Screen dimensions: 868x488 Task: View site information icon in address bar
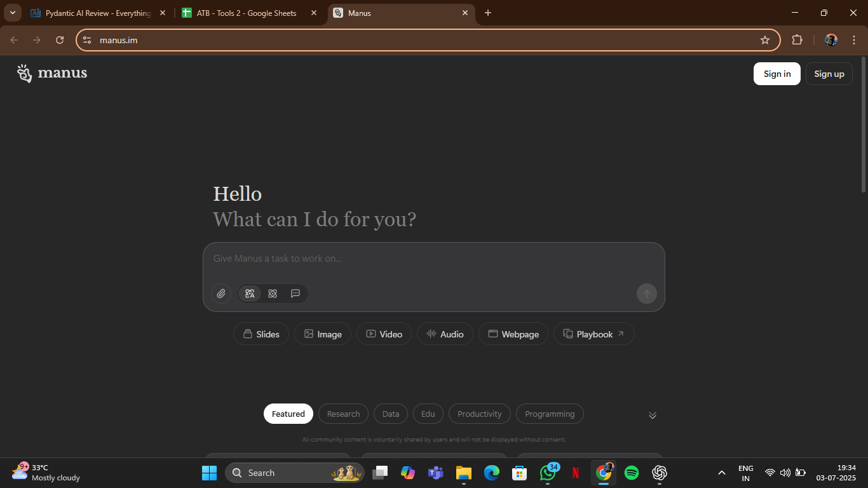tap(87, 40)
